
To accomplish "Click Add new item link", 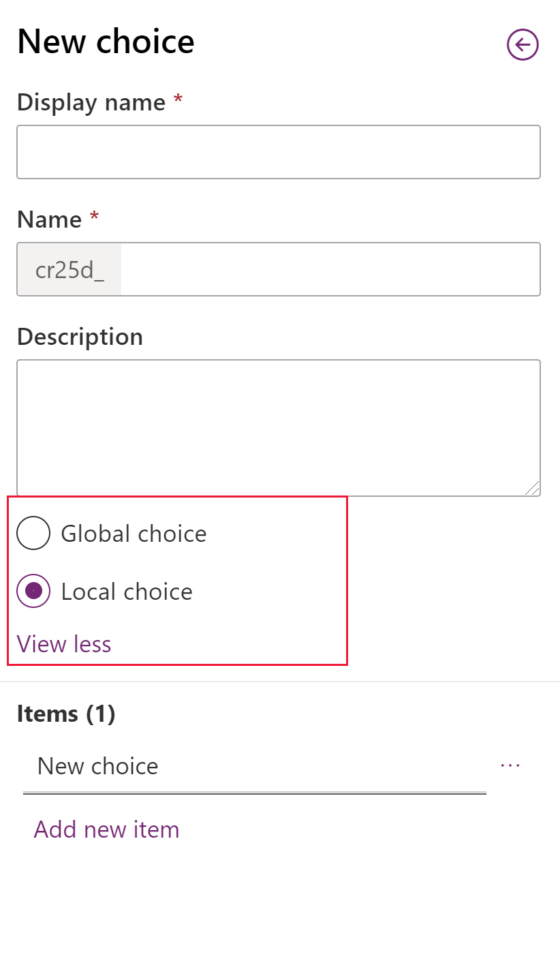I will coord(107,829).
